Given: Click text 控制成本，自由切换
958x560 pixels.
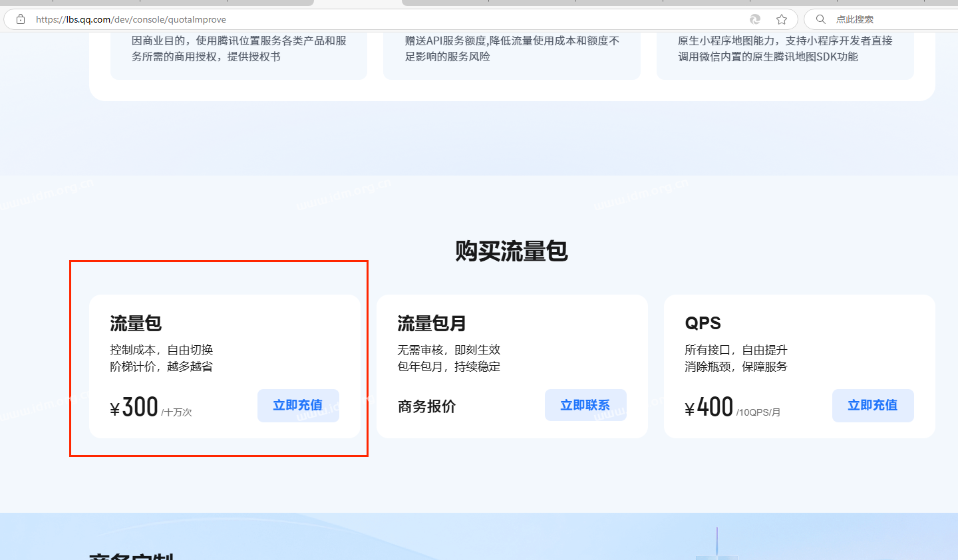Looking at the screenshot, I should point(162,350).
